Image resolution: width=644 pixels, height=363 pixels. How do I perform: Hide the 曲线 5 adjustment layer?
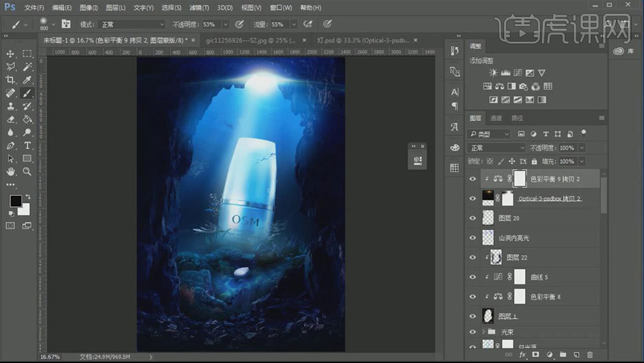473,277
